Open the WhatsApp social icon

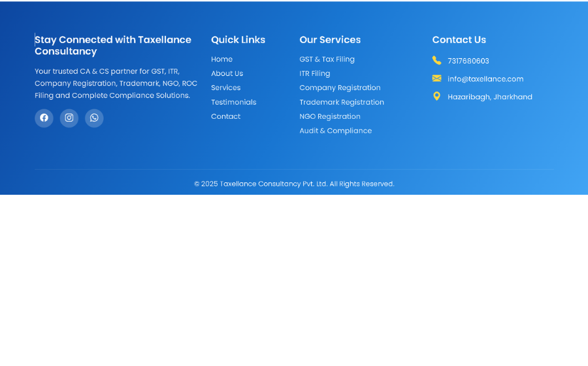point(94,118)
